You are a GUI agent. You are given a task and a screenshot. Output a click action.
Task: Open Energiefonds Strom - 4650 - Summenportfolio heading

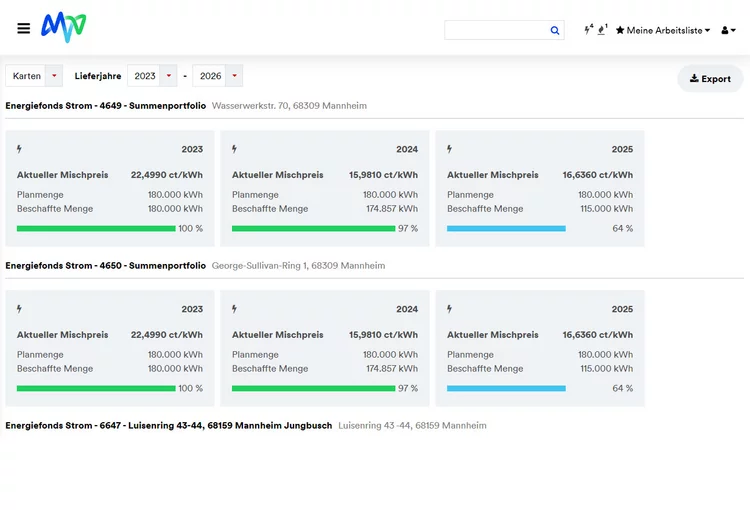click(x=106, y=265)
